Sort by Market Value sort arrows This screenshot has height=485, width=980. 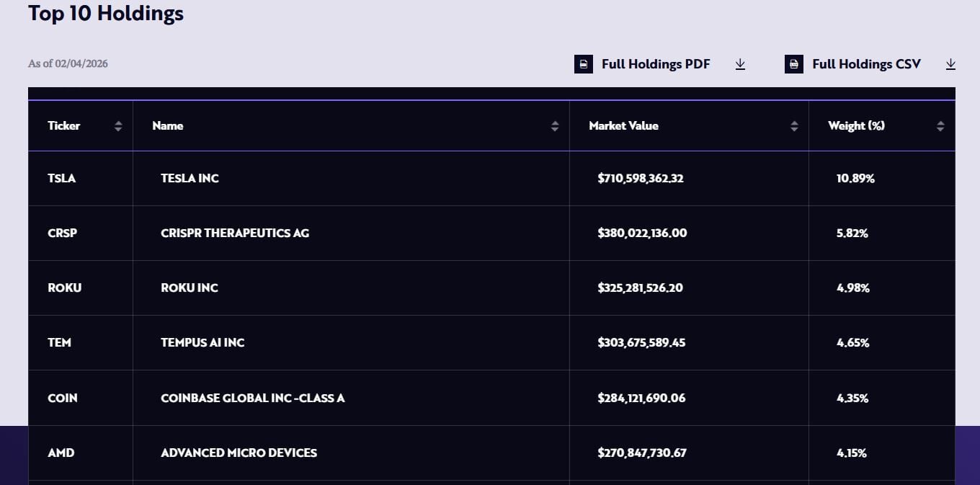click(794, 126)
